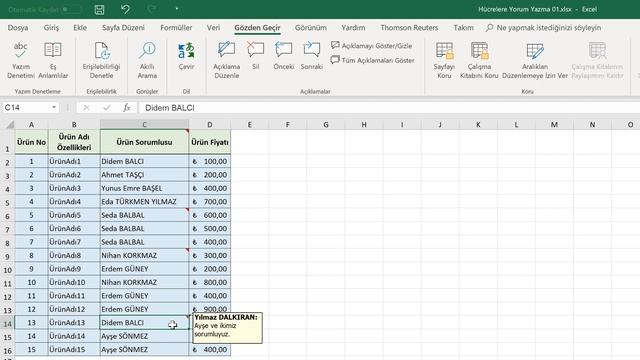Screen dimensions: 640x360
Task: Click the Ürün Sorumlusu header cell
Action: 144,142
